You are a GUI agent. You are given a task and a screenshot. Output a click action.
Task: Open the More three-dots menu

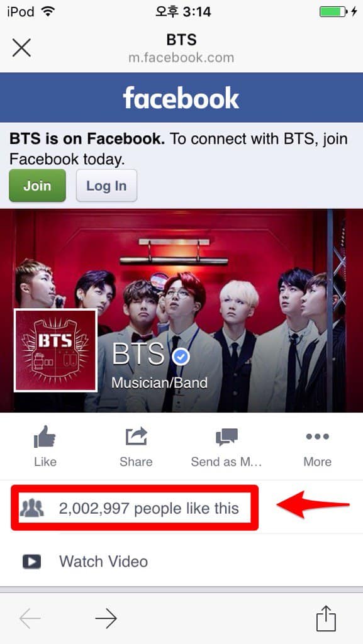pyautogui.click(x=318, y=436)
